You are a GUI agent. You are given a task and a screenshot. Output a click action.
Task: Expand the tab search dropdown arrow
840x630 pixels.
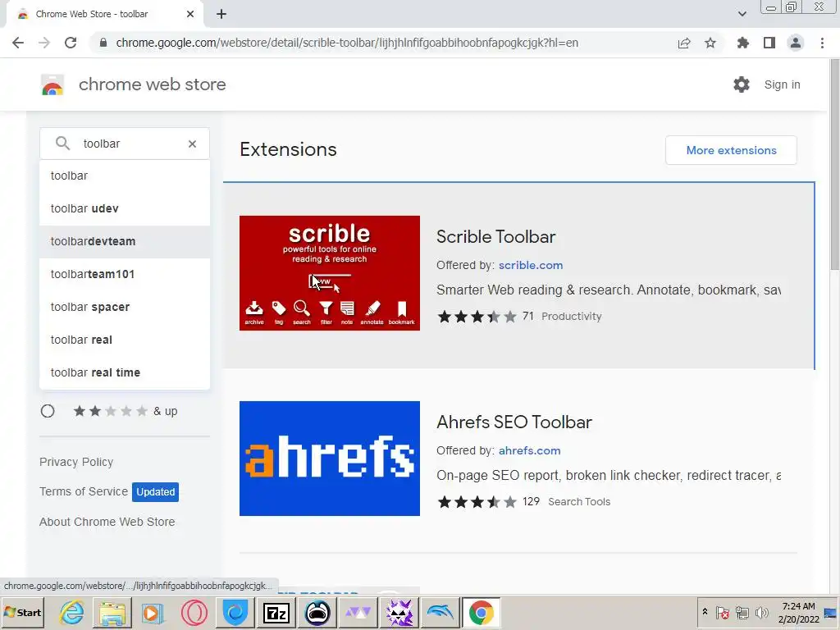(x=742, y=14)
